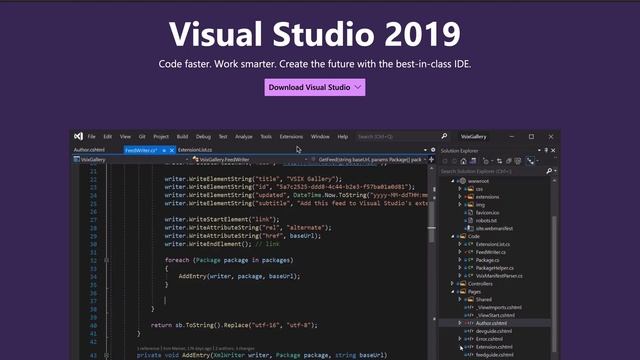Open the View menu
This screenshot has width=640, height=360.
(x=125, y=137)
